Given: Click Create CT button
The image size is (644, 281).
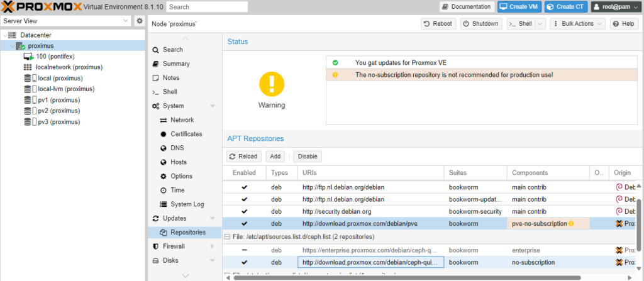Looking at the screenshot, I should click(x=567, y=7).
